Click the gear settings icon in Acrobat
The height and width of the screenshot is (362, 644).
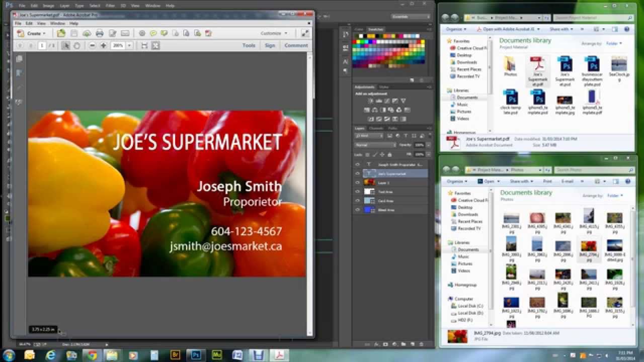pos(142,33)
